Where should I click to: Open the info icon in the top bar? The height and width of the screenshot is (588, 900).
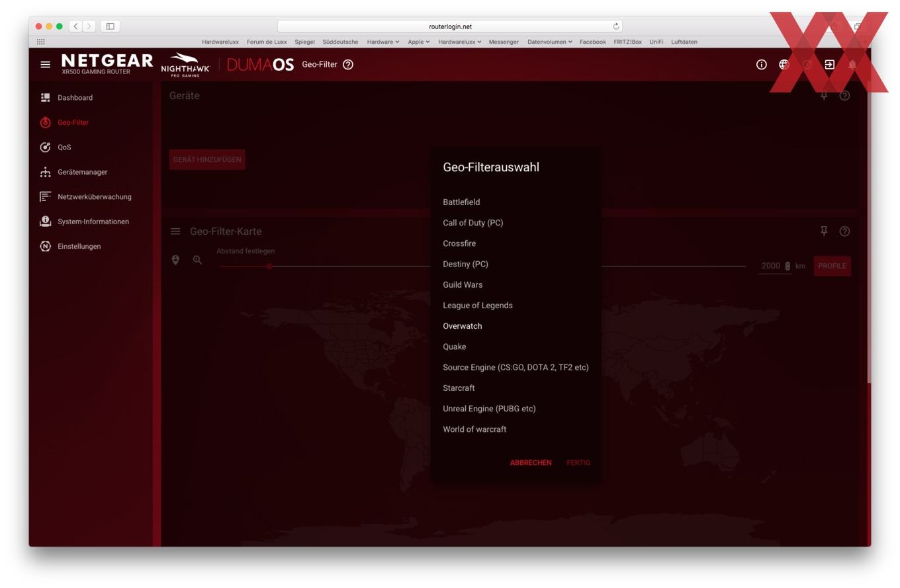point(762,64)
